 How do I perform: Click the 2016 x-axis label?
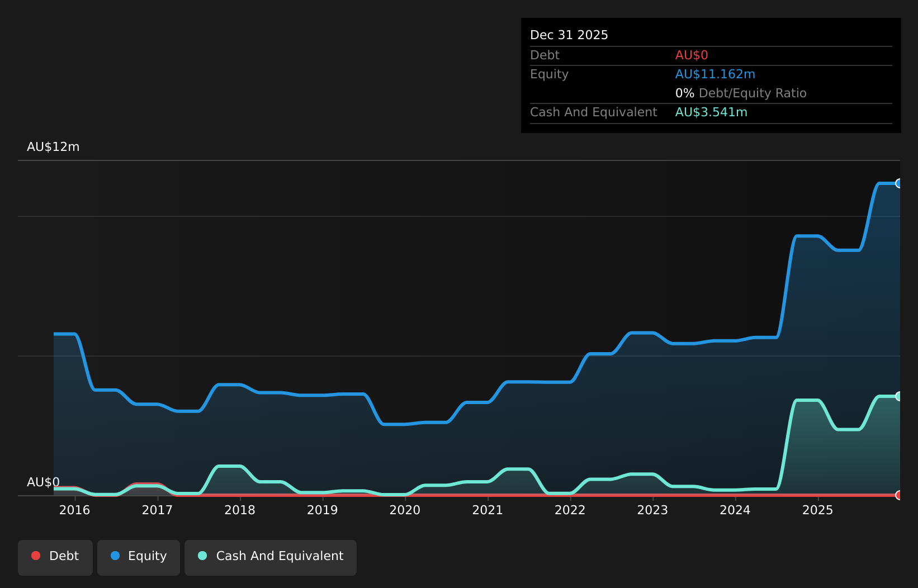click(x=75, y=510)
